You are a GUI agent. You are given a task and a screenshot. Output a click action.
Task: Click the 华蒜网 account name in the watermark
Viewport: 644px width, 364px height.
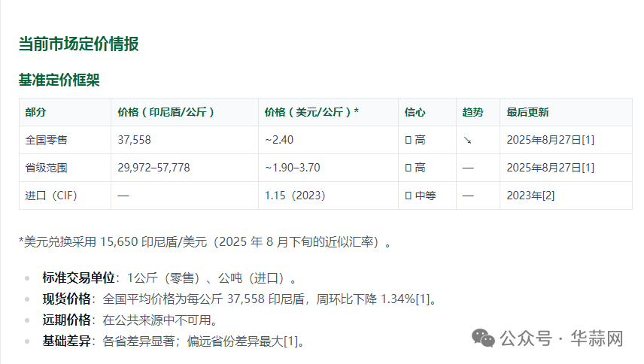[x=597, y=339]
